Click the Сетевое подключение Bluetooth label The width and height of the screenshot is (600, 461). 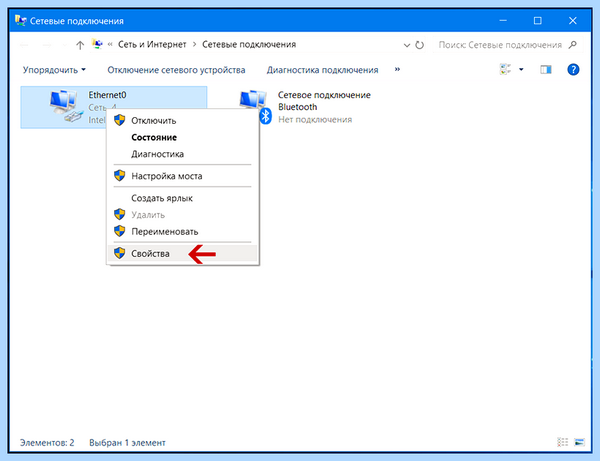click(324, 101)
